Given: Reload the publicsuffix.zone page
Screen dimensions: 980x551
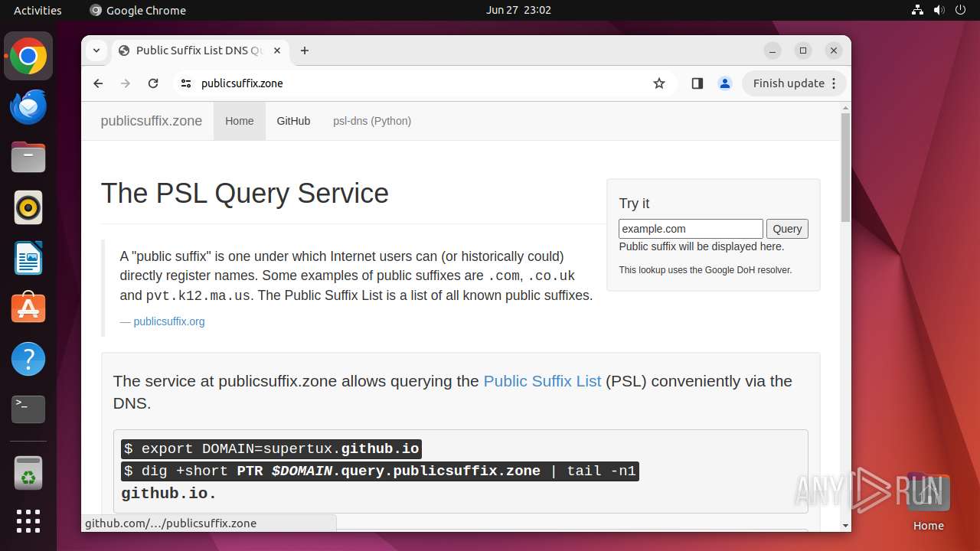Looking at the screenshot, I should [x=153, y=83].
